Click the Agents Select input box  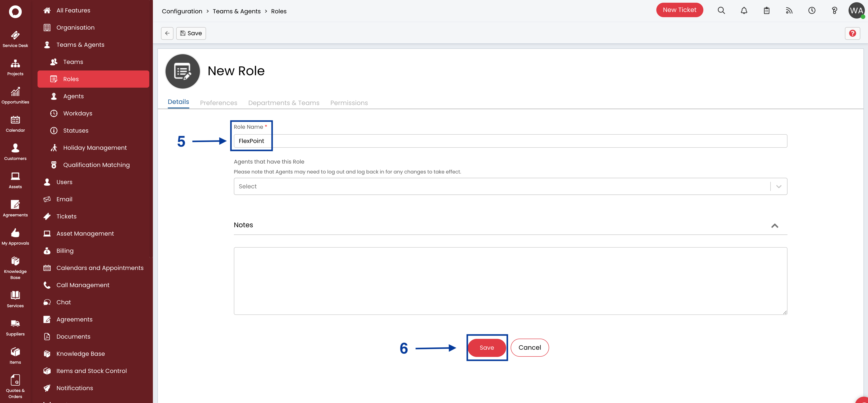(510, 186)
